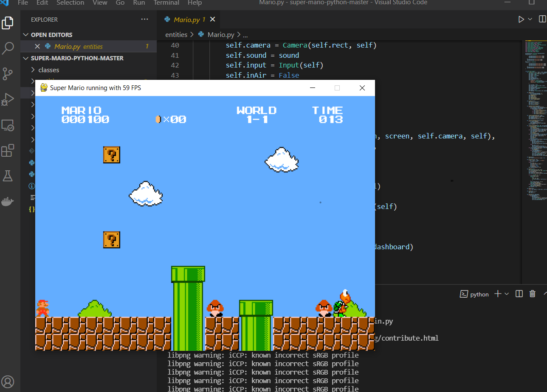Expand the classes folder
This screenshot has height=392, width=547.
coord(32,70)
